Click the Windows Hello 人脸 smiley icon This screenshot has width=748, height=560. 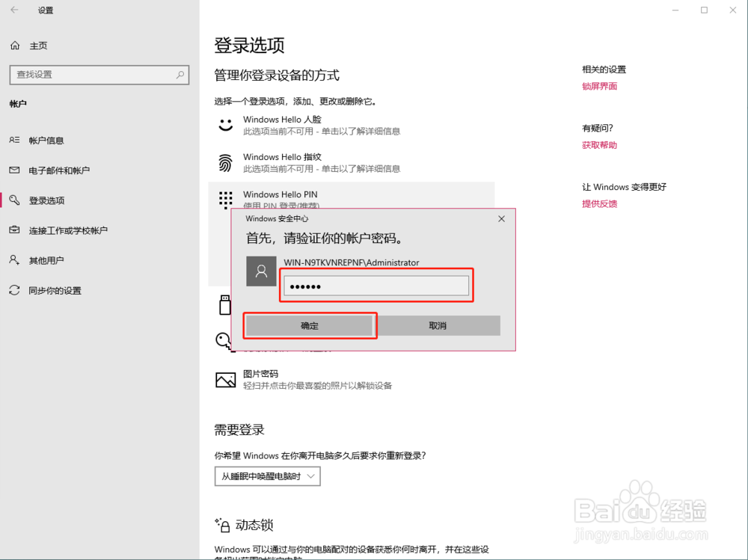coord(226,125)
